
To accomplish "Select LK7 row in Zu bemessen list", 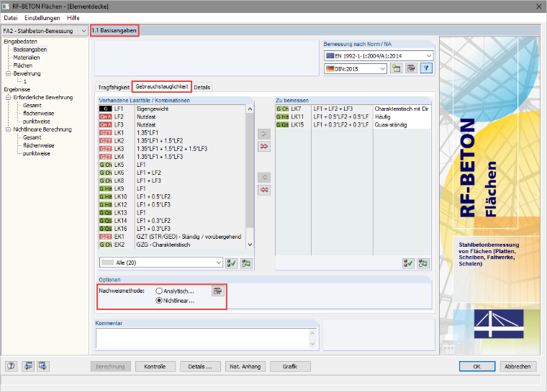I will [x=353, y=109].
